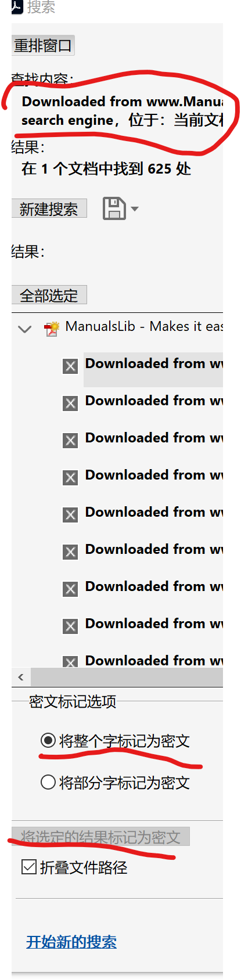
Task: Toggle the 折叠文件路径 checkbox
Action: tap(28, 867)
